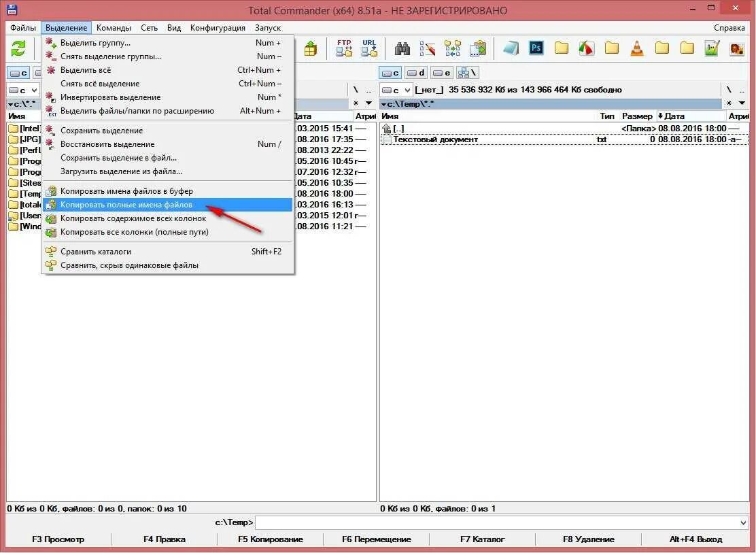Expand the command line history dropdown

pyautogui.click(x=743, y=522)
